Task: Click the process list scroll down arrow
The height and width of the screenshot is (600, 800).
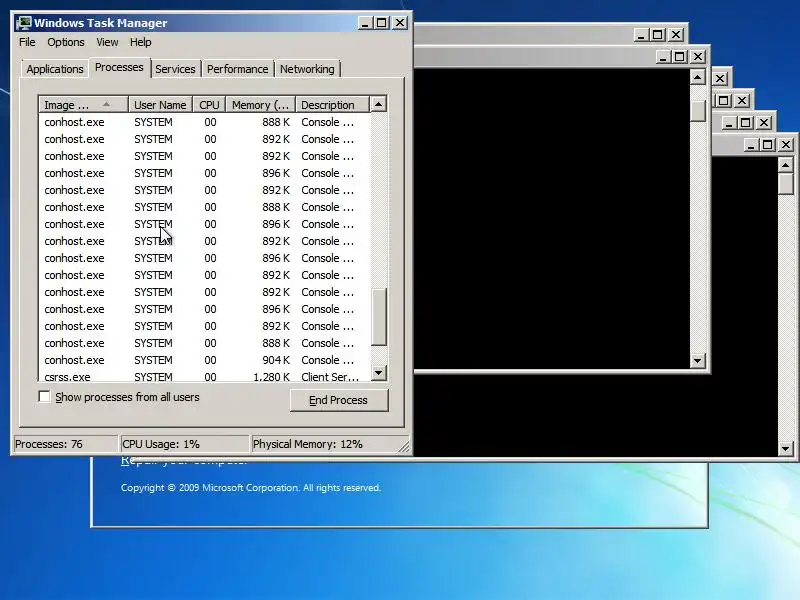Action: pyautogui.click(x=378, y=373)
